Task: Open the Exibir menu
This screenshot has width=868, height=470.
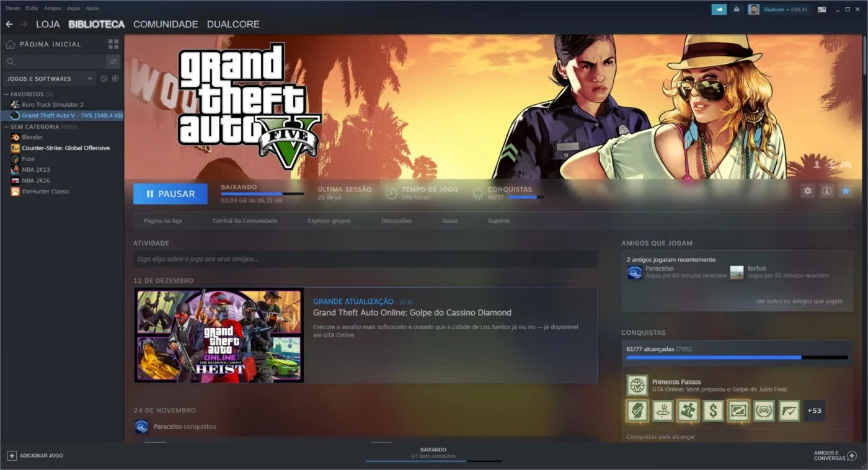Action: pos(32,8)
